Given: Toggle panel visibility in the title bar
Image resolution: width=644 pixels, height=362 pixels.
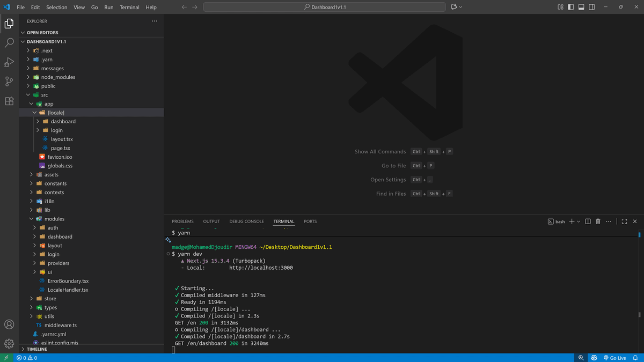Looking at the screenshot, I should (581, 7).
